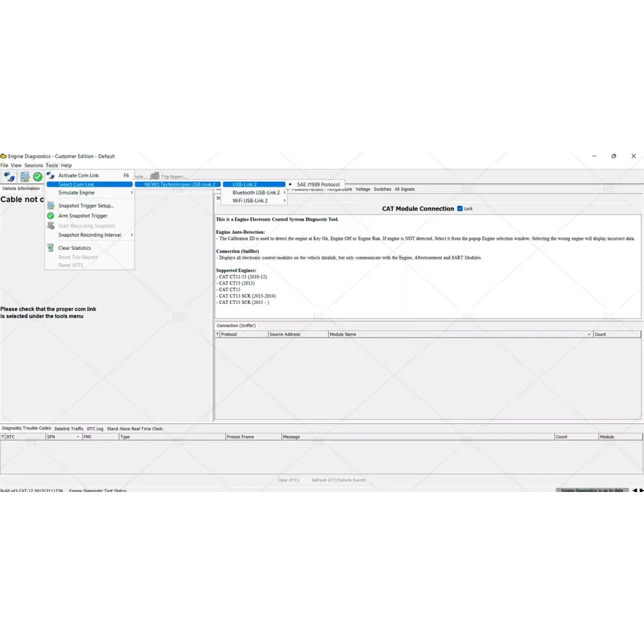Screen dimensions: 644x644
Task: Select the SAE J1939 Protocol option
Action: (318, 185)
